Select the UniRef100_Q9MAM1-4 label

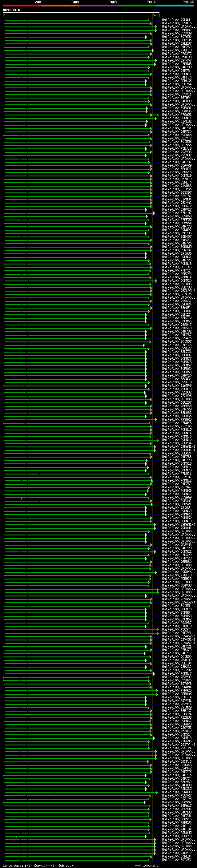coord(179,525)
